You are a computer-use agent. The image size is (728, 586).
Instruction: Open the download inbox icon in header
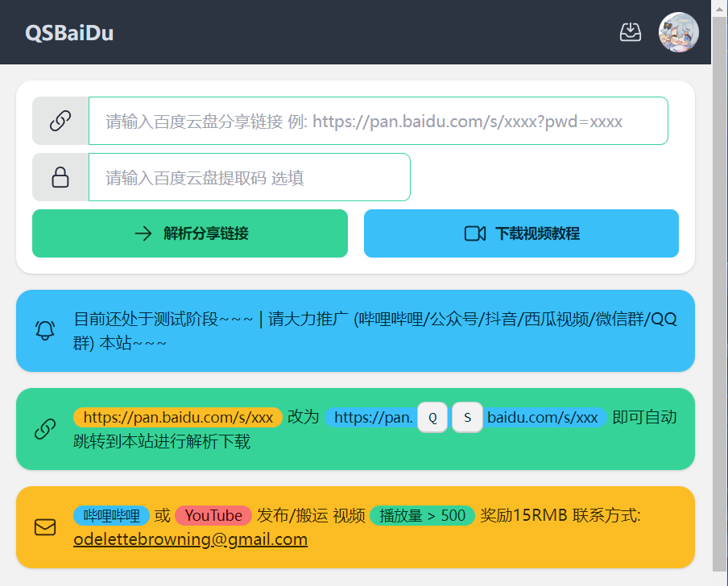(631, 32)
